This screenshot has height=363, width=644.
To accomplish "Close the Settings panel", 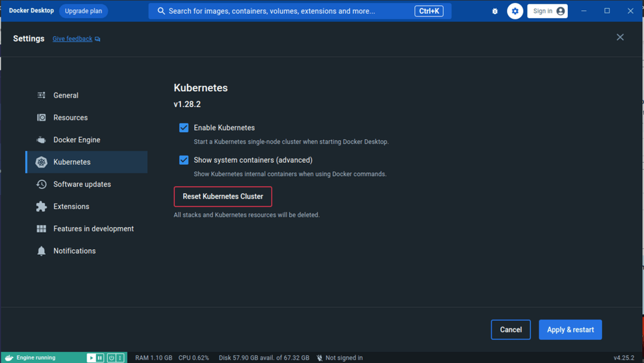I will tap(620, 37).
